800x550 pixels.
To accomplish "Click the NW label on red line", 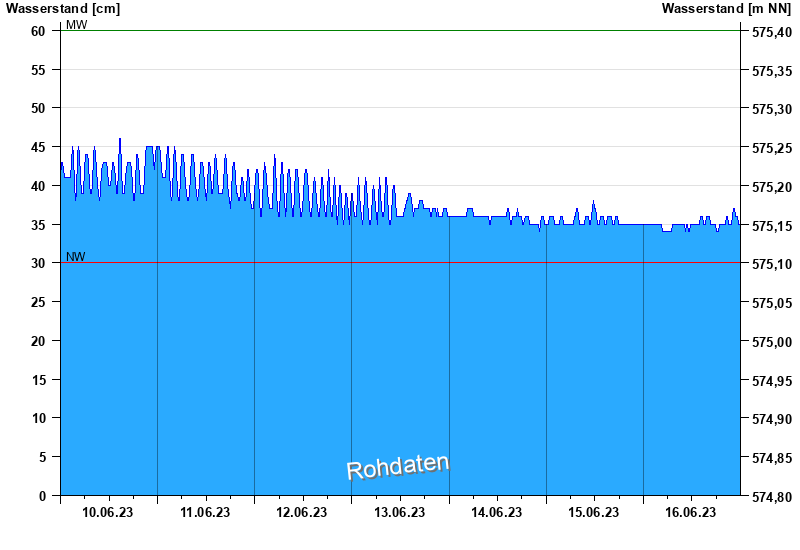I will point(76,257).
